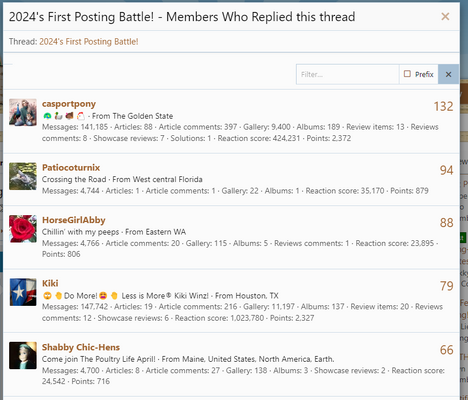
Task: Click Patiocoturnix's reply count 94
Action: point(446,170)
